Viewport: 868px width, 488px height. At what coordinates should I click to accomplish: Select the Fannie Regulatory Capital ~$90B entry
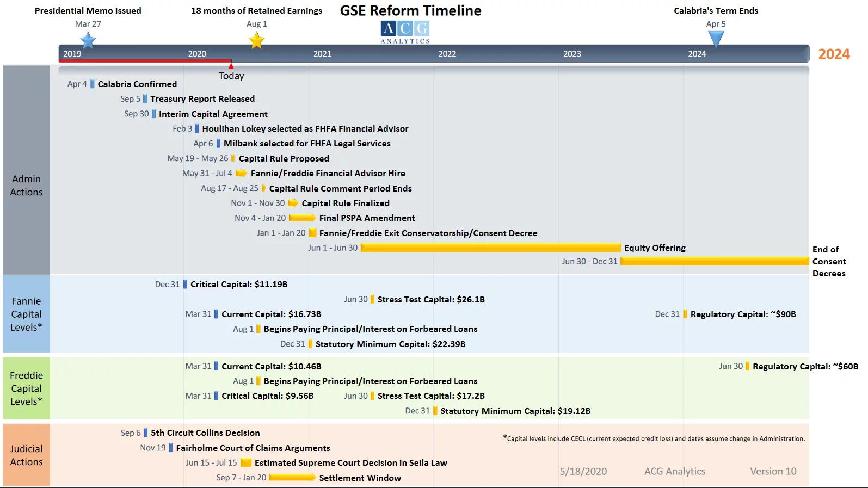(743, 314)
